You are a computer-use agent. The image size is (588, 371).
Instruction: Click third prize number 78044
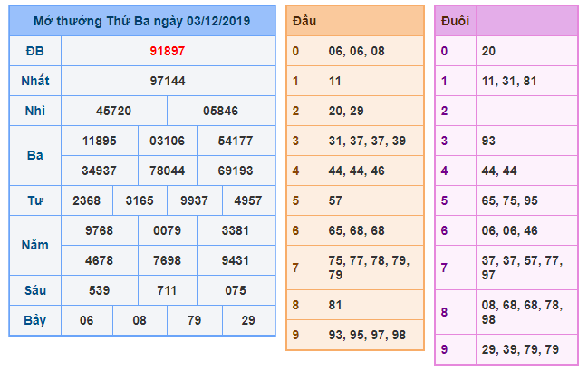(167, 170)
